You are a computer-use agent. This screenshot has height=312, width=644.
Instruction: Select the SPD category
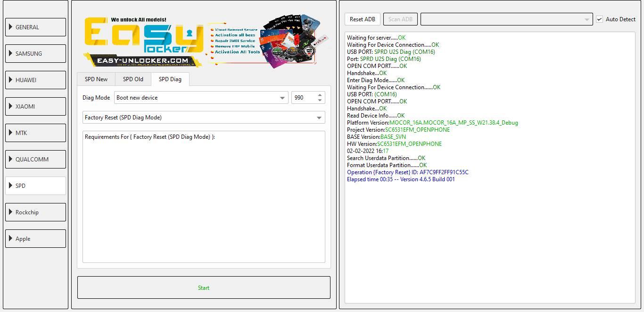(x=35, y=186)
